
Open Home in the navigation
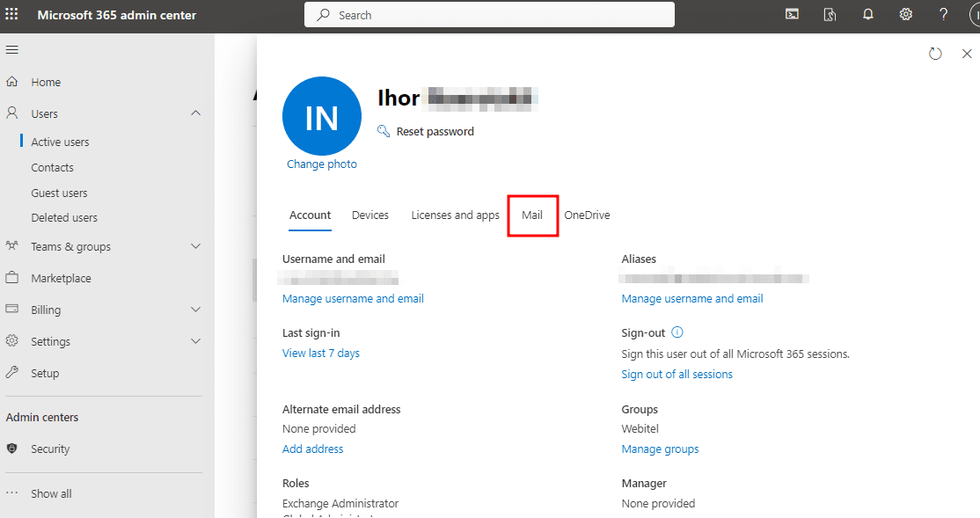(46, 82)
